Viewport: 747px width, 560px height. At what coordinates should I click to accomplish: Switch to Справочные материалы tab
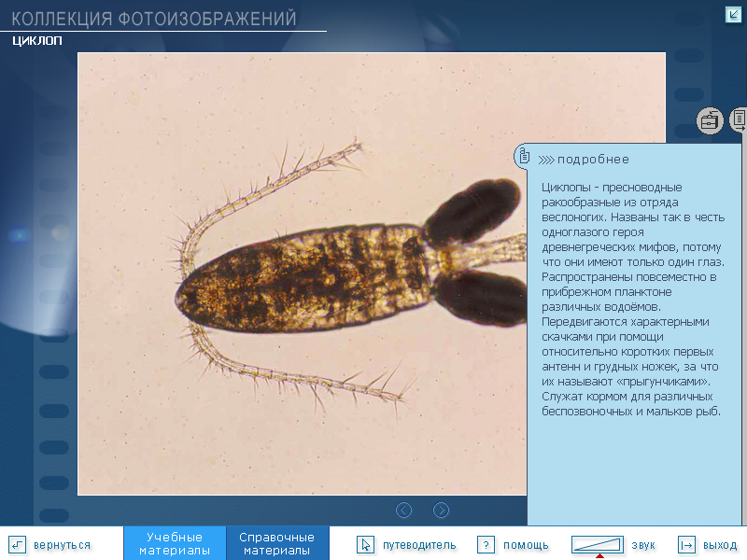(276, 543)
